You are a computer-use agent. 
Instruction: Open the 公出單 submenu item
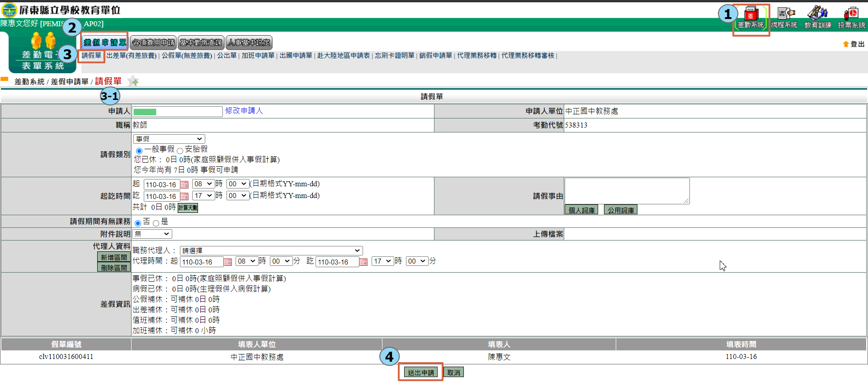point(227,56)
